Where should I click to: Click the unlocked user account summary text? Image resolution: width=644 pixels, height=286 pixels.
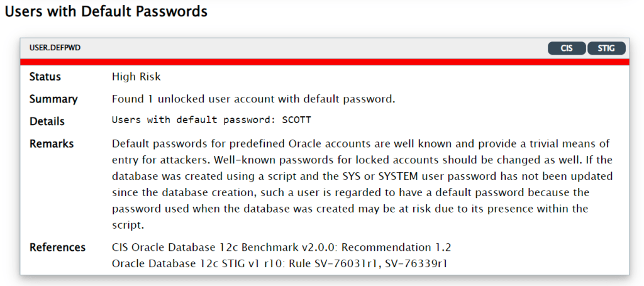253,99
